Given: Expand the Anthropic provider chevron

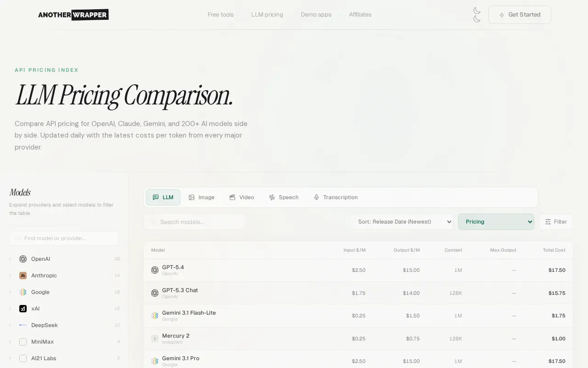Looking at the screenshot, I should tap(10, 276).
